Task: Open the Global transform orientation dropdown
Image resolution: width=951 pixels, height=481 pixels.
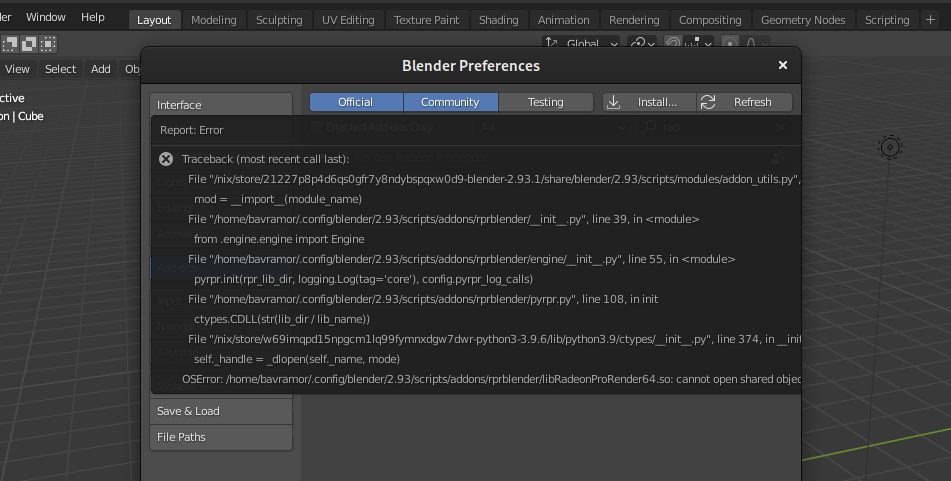Action: 583,43
